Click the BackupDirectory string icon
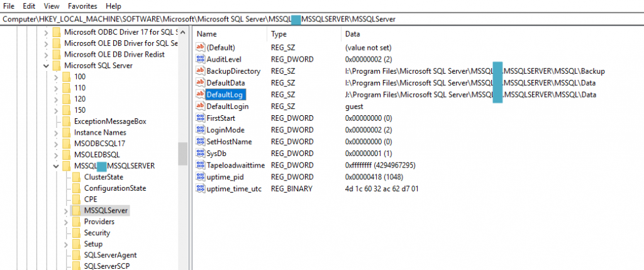 (x=200, y=71)
